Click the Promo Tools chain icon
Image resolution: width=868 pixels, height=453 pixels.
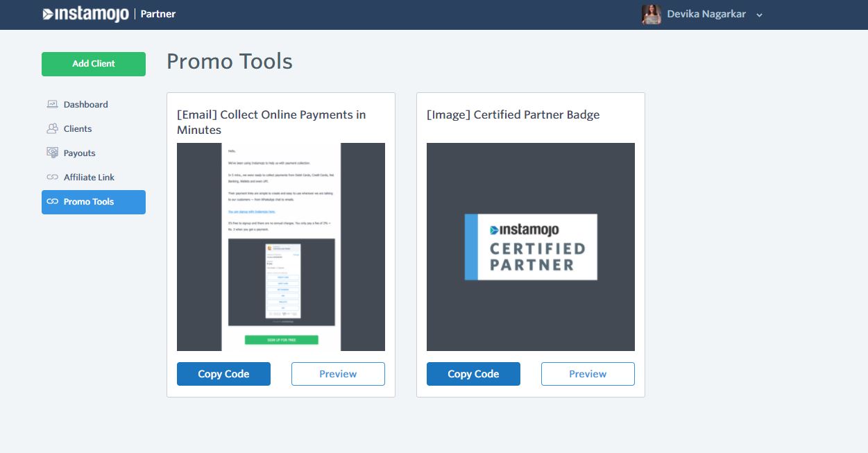point(52,201)
